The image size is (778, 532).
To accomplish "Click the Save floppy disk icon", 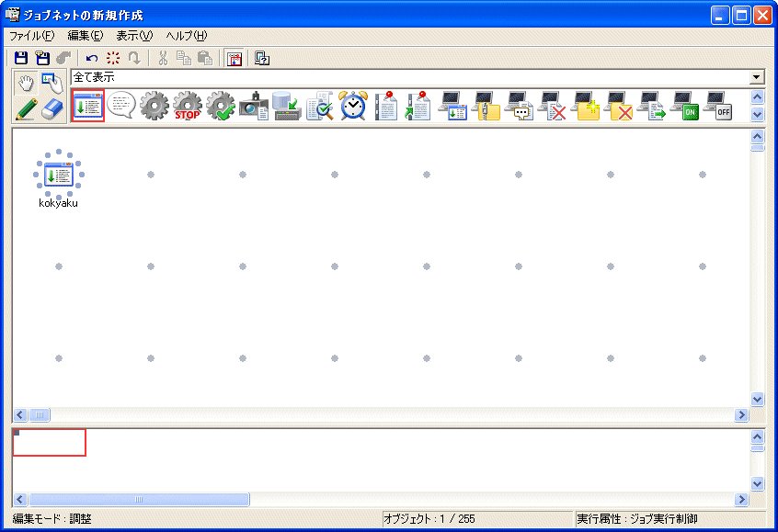I will click(x=21, y=58).
